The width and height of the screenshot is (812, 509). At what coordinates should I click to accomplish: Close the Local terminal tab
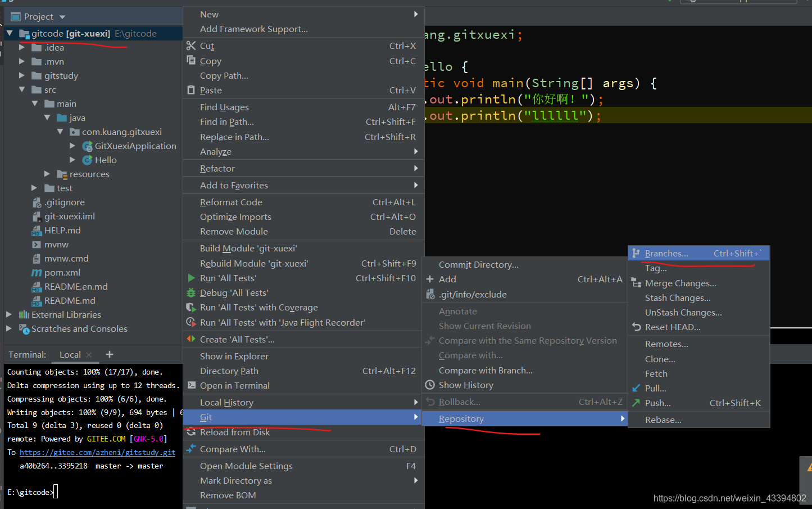tap(89, 355)
